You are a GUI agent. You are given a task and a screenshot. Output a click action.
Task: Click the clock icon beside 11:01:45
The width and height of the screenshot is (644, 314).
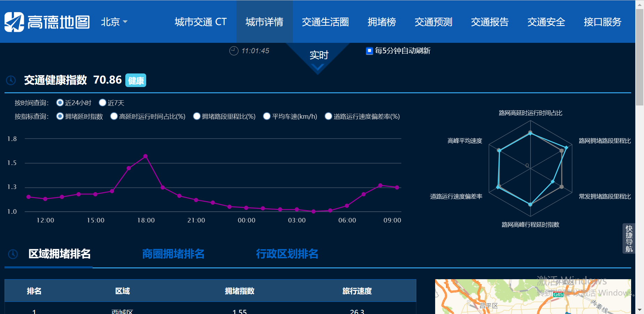(x=234, y=51)
